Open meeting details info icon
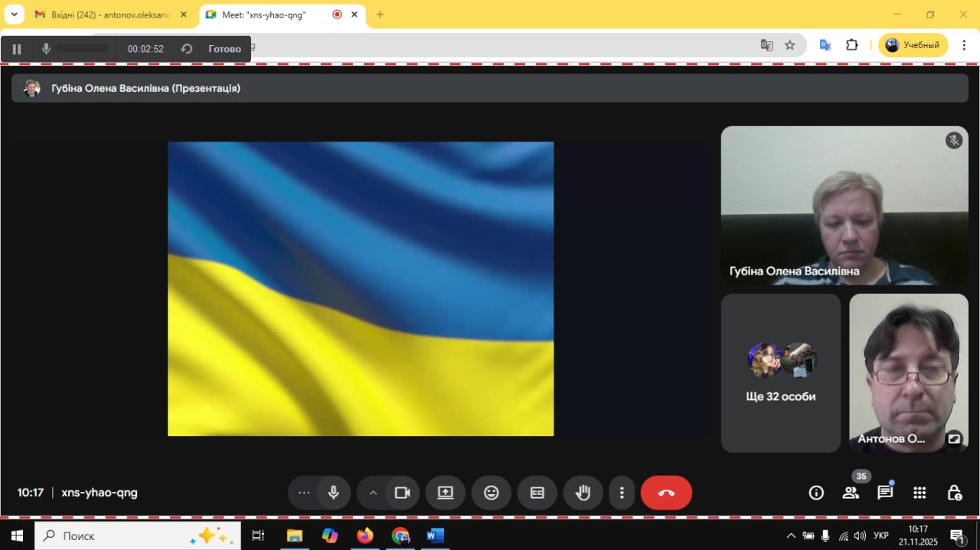 tap(816, 493)
